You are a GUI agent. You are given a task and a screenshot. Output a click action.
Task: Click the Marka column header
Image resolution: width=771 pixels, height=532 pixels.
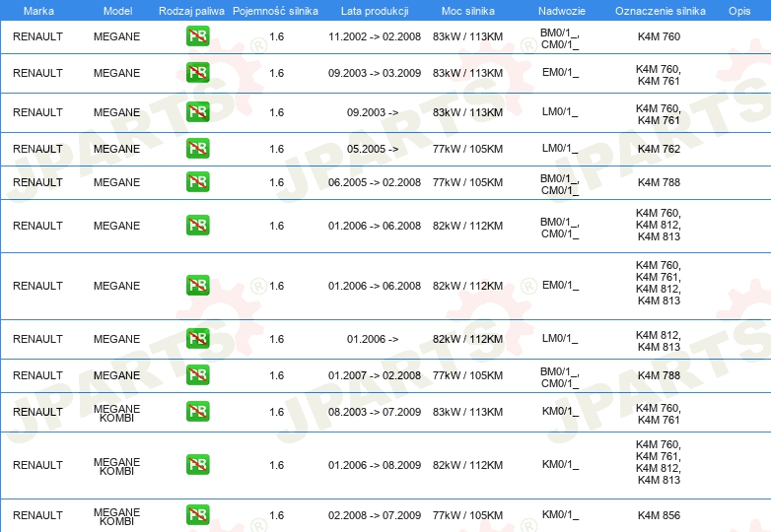[38, 11]
